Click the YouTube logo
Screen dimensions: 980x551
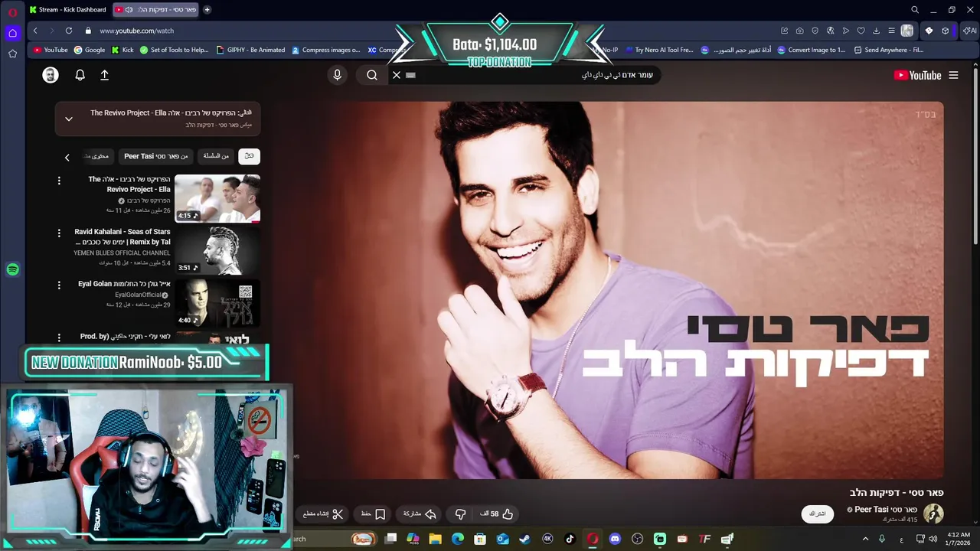point(917,75)
